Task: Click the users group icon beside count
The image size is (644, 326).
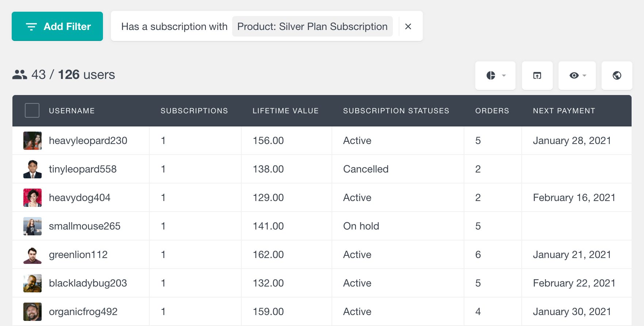Action: click(x=20, y=75)
